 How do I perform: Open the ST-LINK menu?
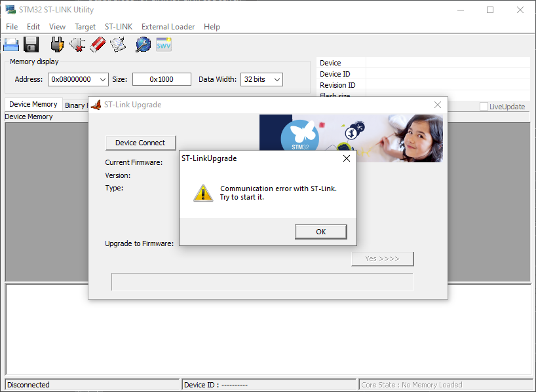(x=119, y=27)
